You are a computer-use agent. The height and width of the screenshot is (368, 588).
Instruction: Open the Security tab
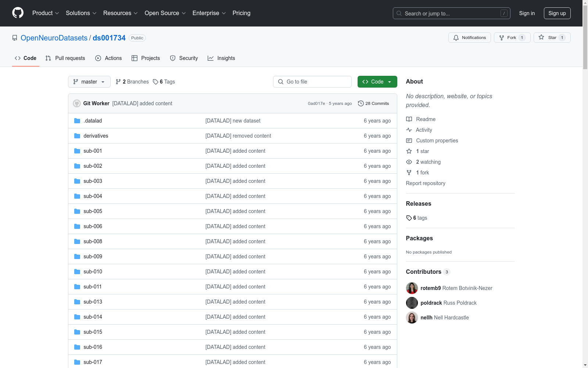click(x=184, y=58)
